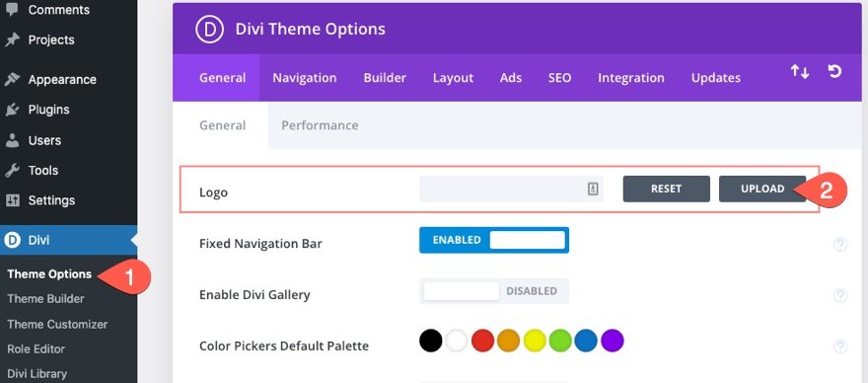Enable the Divi Gallery toggle

tap(494, 291)
